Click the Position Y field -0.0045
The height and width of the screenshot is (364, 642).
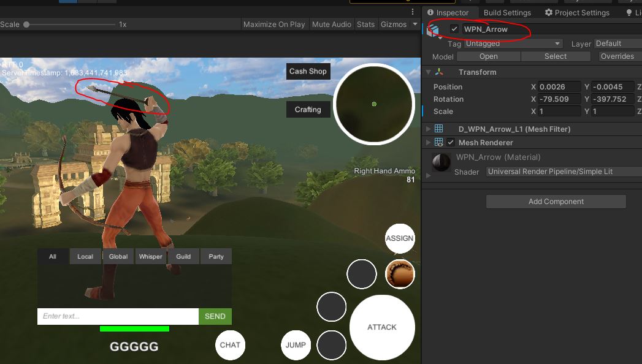tap(613, 86)
